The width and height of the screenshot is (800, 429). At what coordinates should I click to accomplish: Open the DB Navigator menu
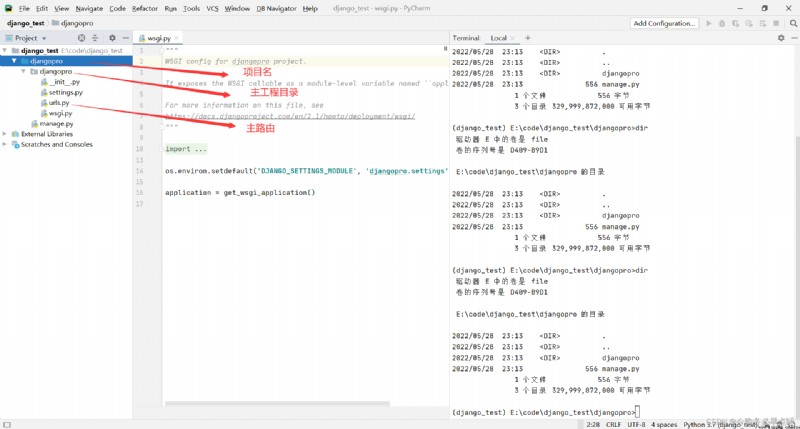pyautogui.click(x=276, y=8)
